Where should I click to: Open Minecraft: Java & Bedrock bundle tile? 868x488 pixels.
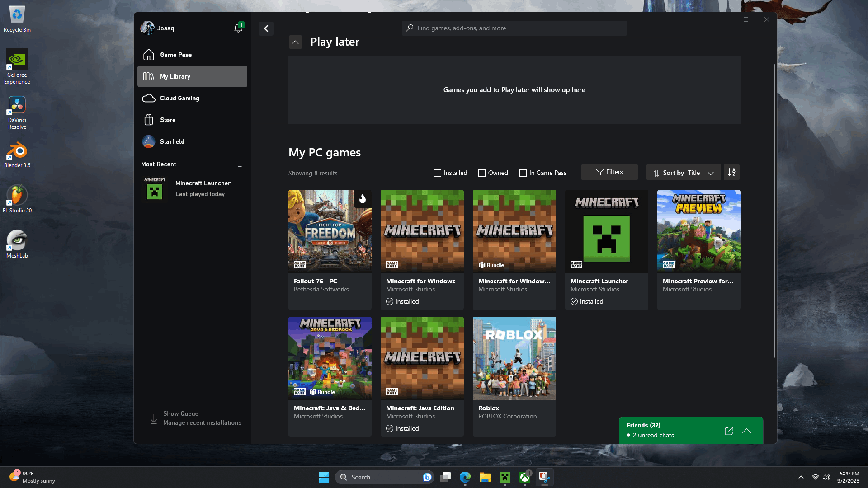(x=330, y=376)
